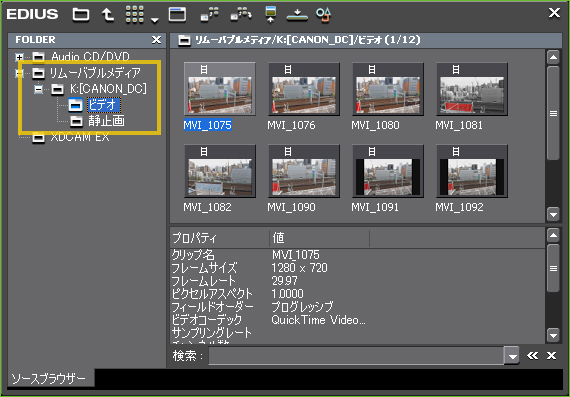Click the ビデオコーデック property row
570x397 pixels.
pos(358,320)
